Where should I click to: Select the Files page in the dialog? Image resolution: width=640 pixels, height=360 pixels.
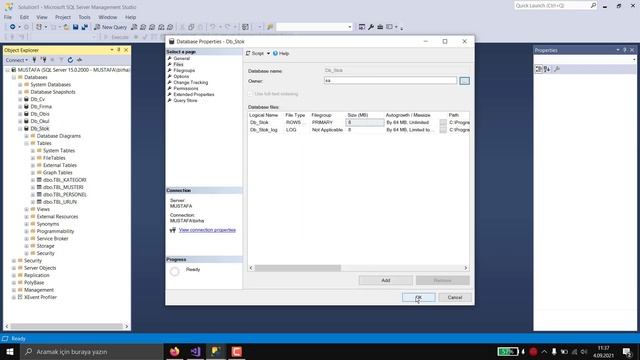coord(178,64)
